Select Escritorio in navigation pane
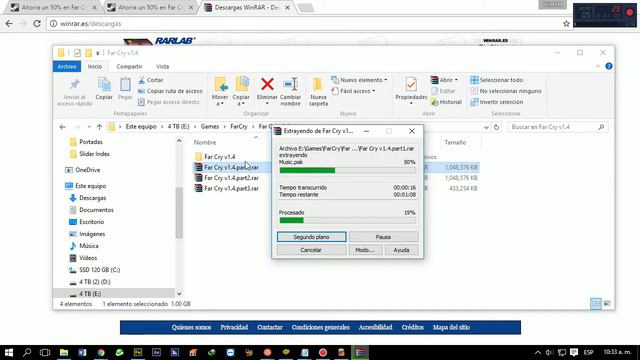Viewport: 640px width, 360px height. coord(87,222)
